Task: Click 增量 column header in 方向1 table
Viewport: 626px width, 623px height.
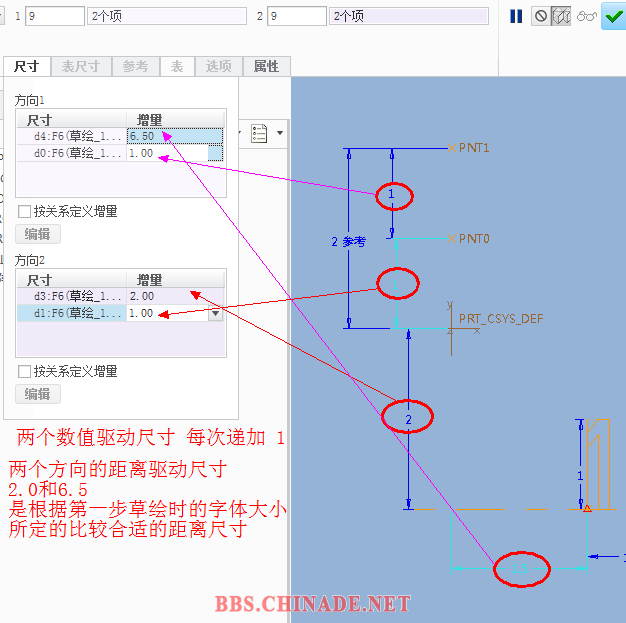Action: pyautogui.click(x=176, y=120)
